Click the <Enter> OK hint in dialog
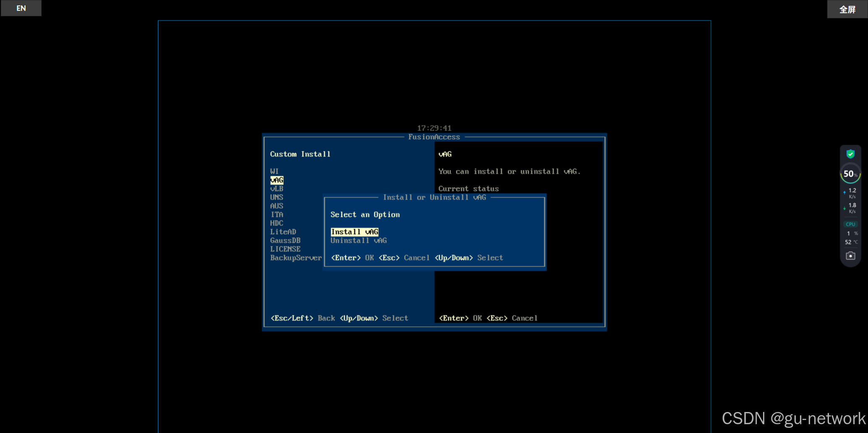 tap(352, 258)
